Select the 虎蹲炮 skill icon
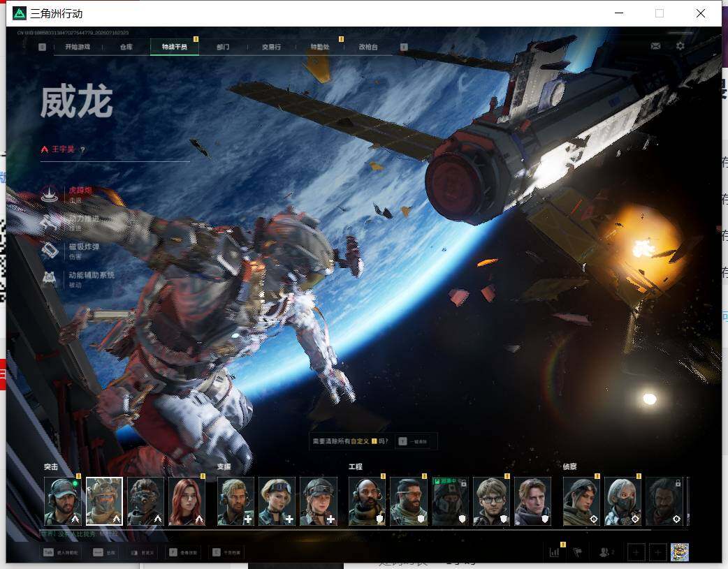Image resolution: width=728 pixels, height=569 pixels. (x=49, y=195)
